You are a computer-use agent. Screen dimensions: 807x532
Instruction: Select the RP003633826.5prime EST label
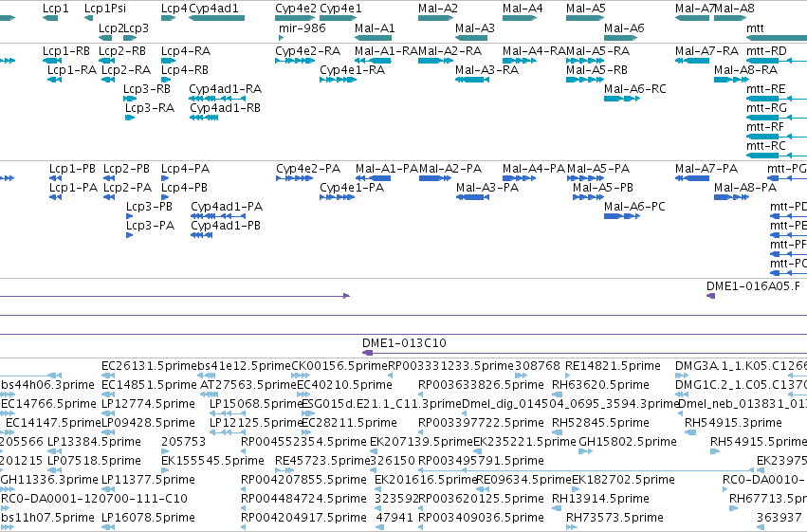click(481, 384)
